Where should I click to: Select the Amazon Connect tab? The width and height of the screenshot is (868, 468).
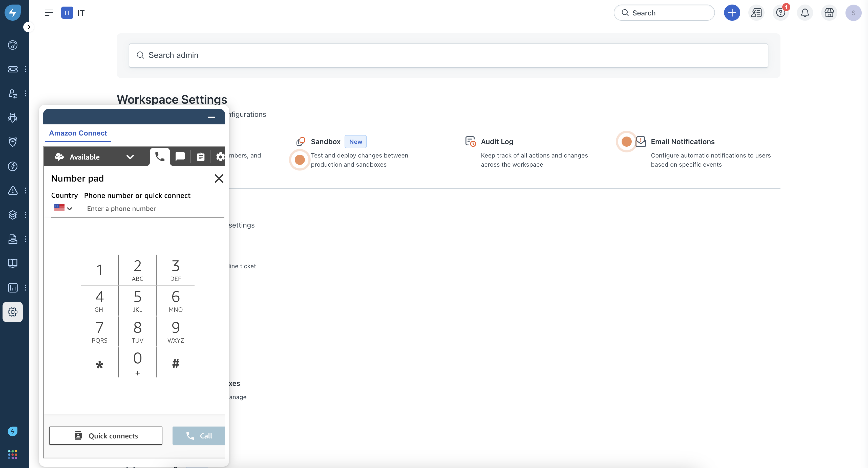point(78,133)
